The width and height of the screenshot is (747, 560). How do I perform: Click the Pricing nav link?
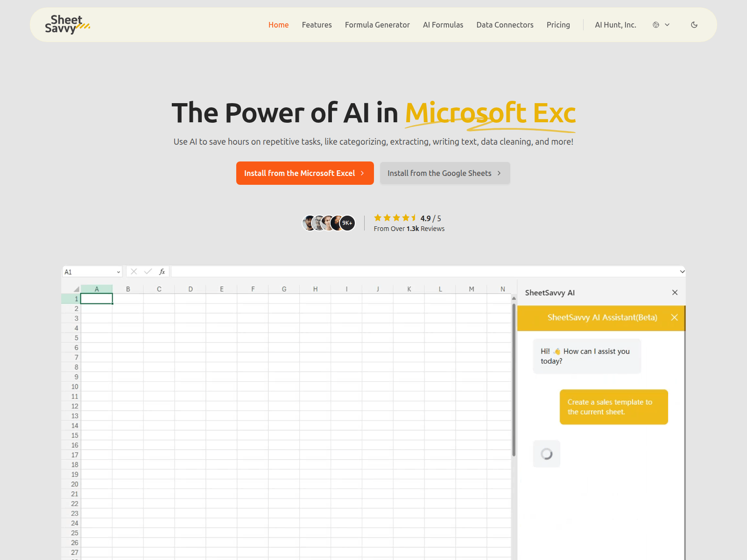(558, 25)
